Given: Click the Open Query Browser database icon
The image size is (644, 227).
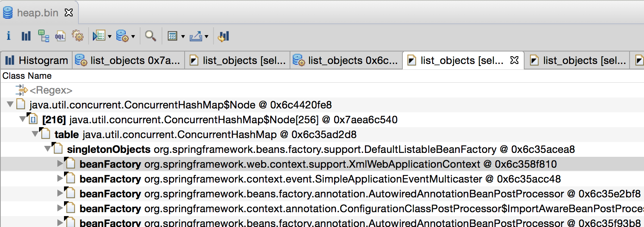Looking at the screenshot, I should click(x=122, y=36).
